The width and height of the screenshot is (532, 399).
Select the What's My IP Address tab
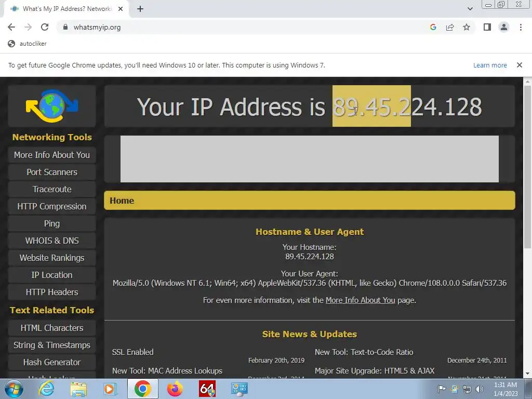pyautogui.click(x=66, y=9)
